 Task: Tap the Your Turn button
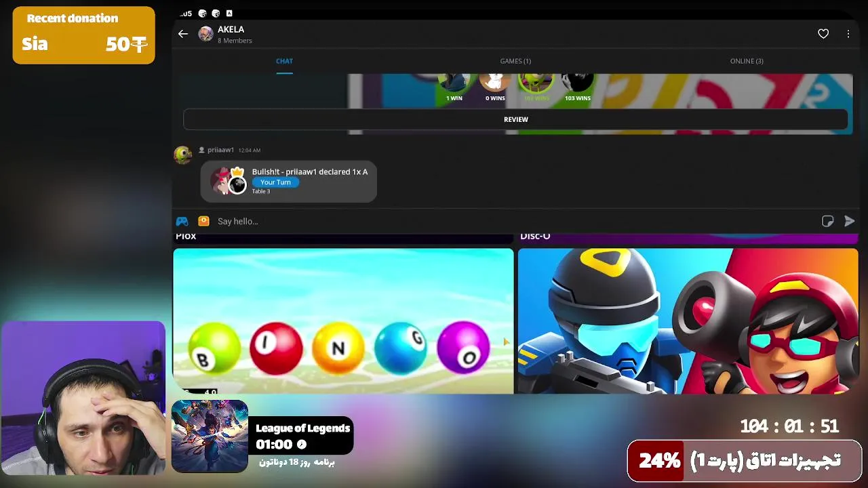pos(275,182)
